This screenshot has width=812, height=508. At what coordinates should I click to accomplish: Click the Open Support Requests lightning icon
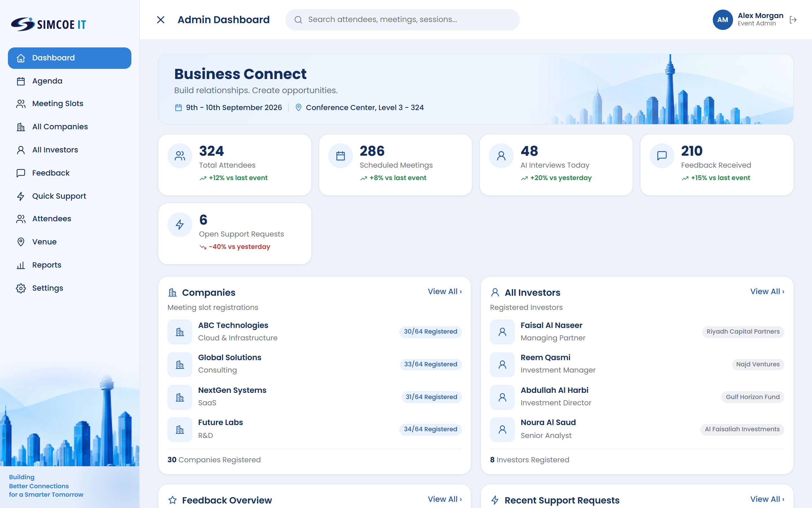180,225
